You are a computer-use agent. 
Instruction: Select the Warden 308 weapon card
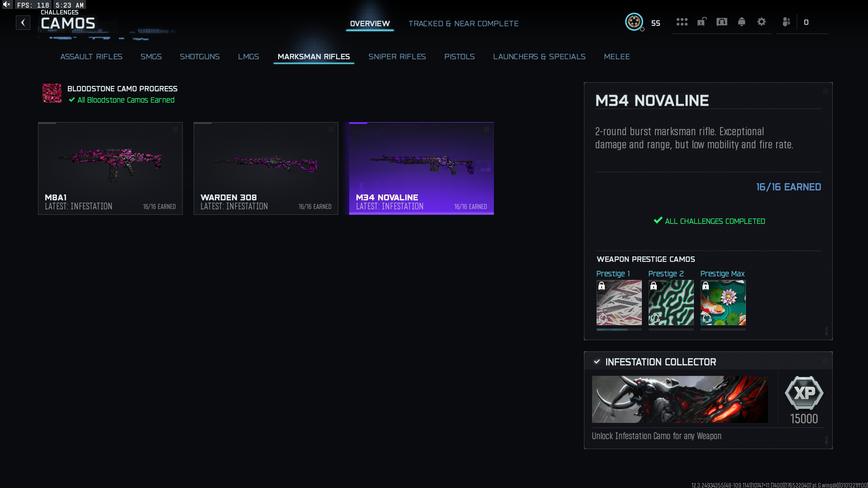pos(266,168)
